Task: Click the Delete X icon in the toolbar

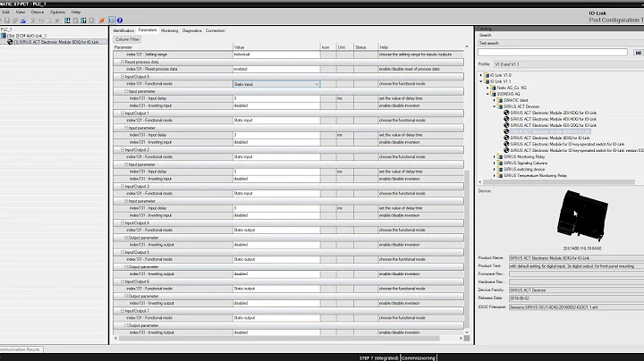Action: pyautogui.click(x=57, y=21)
